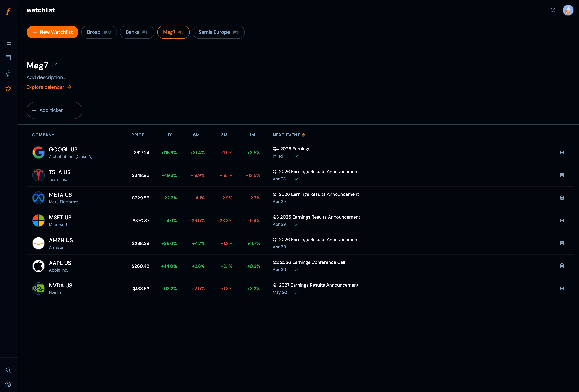This screenshot has height=392, width=579.
Task: Sort by the Next Event column arrow
Action: point(303,135)
